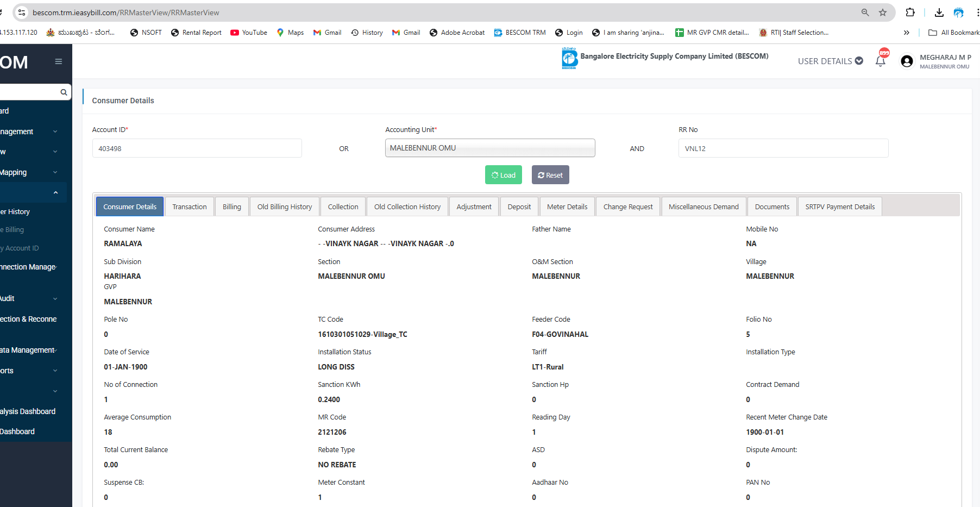980x507 pixels.
Task: Open the History bookmark
Action: (367, 33)
